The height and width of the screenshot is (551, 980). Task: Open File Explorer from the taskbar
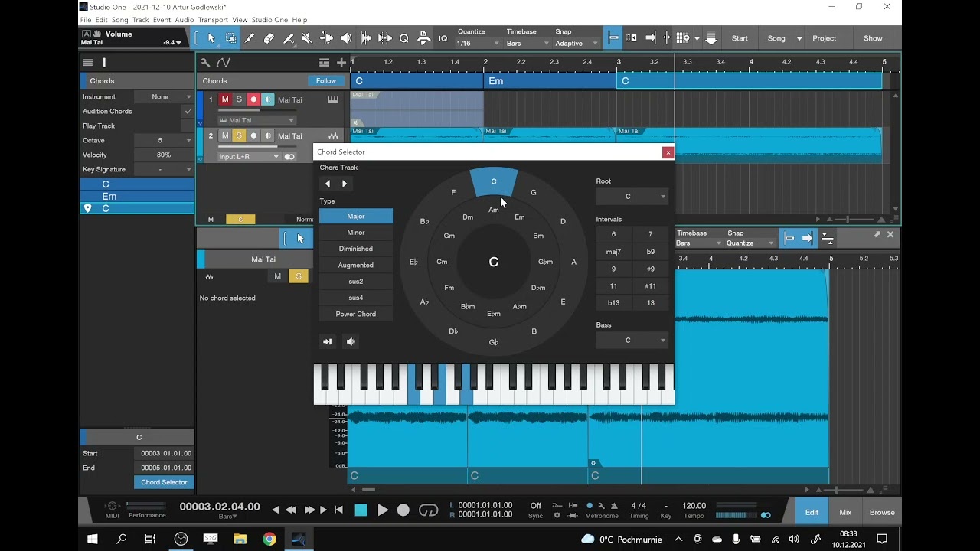point(240,539)
